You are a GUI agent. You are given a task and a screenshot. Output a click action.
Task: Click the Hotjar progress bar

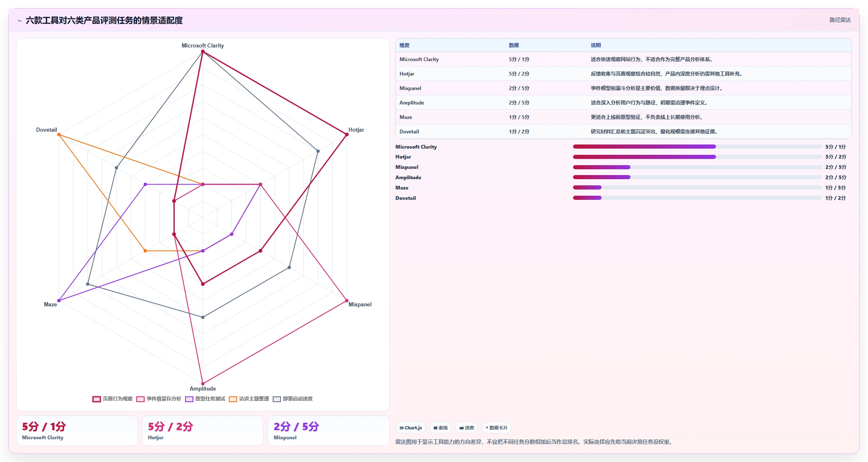[x=697, y=157]
